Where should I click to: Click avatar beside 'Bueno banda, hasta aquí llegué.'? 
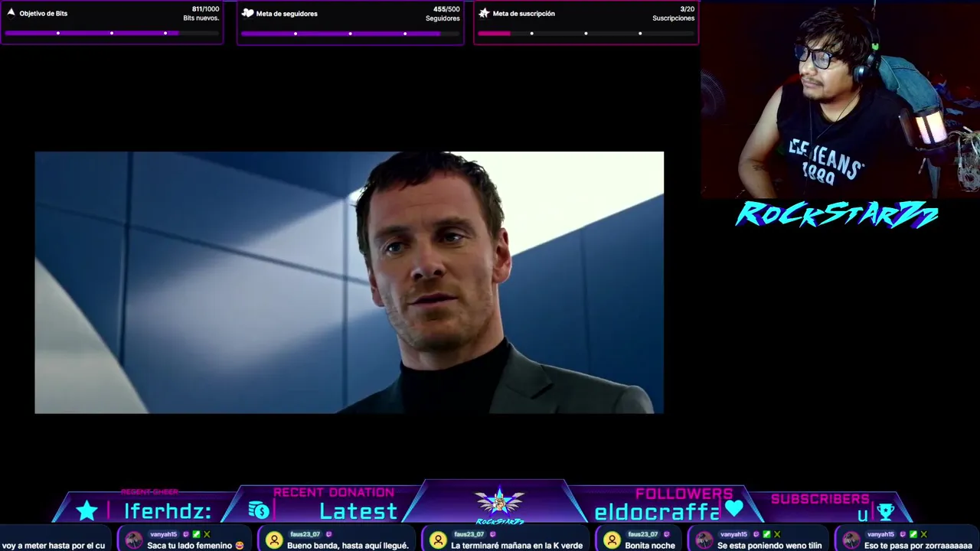(x=274, y=540)
